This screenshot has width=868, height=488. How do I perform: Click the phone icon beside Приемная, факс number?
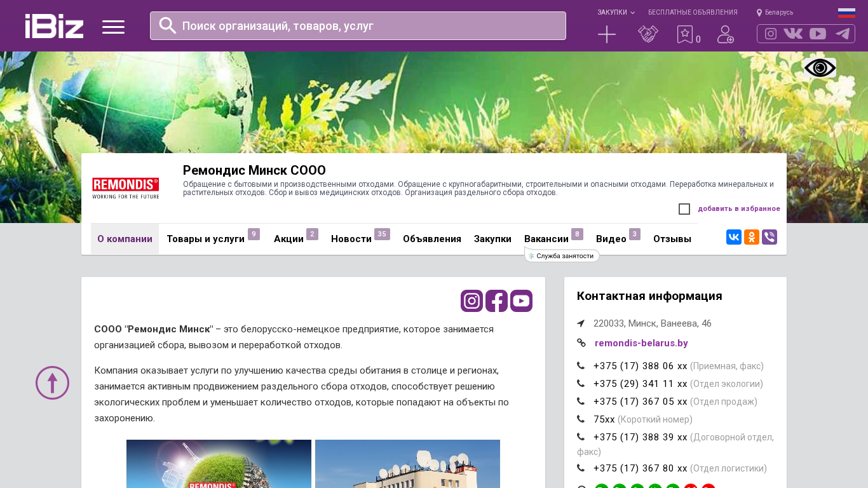(581, 366)
